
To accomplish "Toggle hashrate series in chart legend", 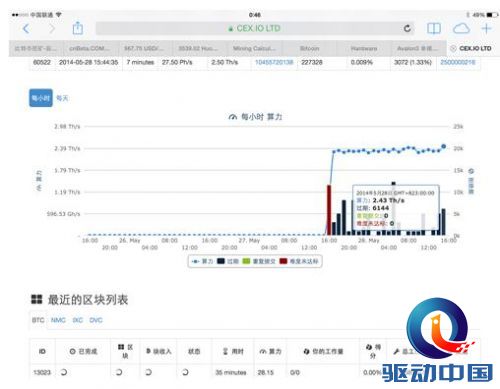I will tap(202, 261).
